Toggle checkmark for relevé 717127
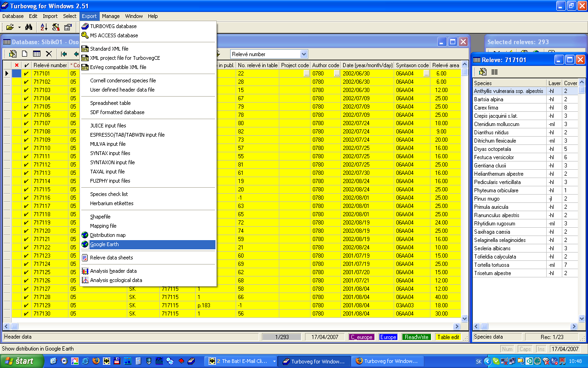 click(27, 289)
